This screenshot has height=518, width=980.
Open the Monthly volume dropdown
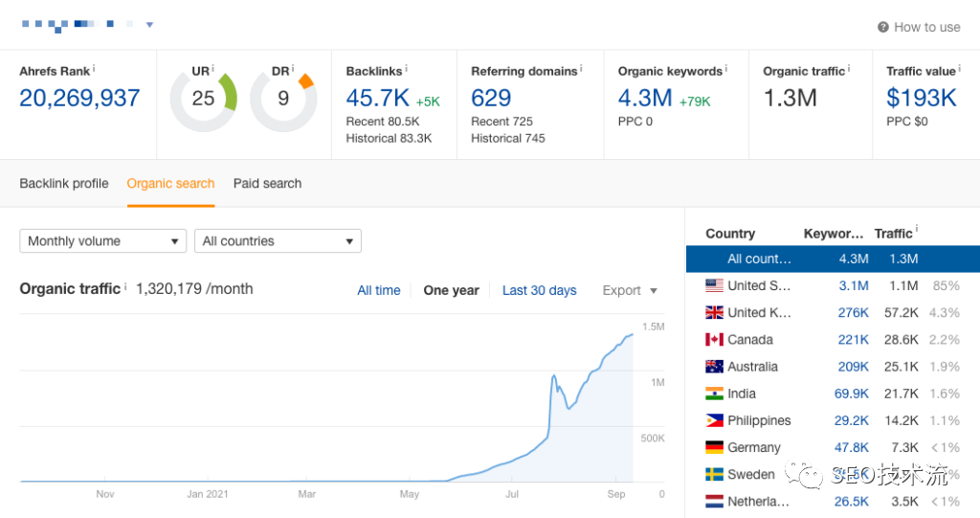click(103, 241)
